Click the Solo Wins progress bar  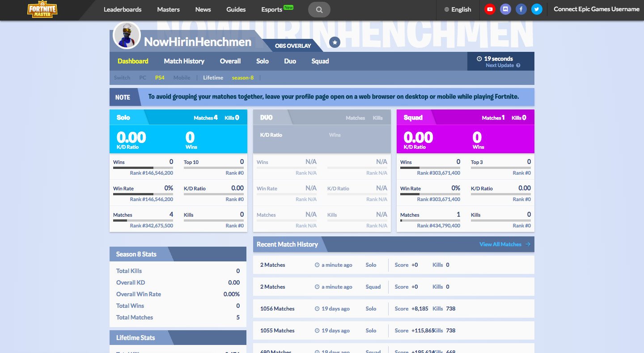[x=143, y=168]
